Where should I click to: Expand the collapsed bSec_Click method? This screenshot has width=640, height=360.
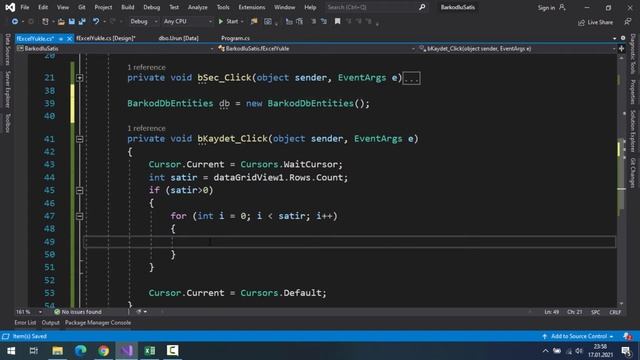pyautogui.click(x=80, y=78)
